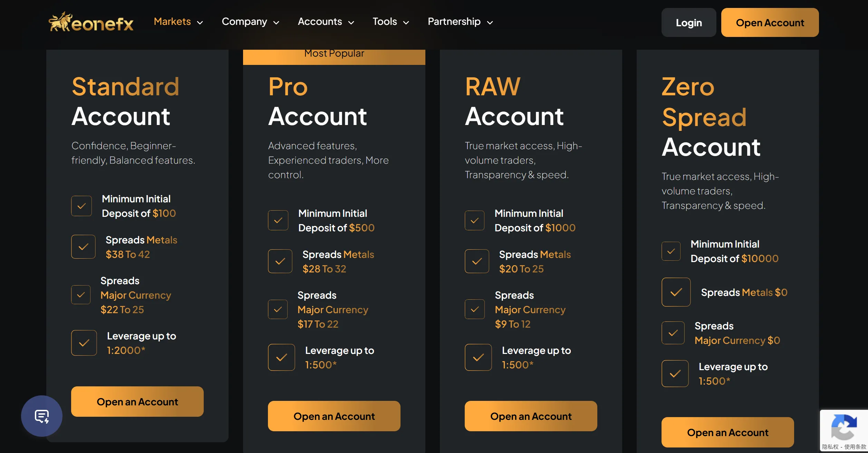Click the reCAPTCHA badge icon
Screen dimensions: 868x453
[x=844, y=427]
